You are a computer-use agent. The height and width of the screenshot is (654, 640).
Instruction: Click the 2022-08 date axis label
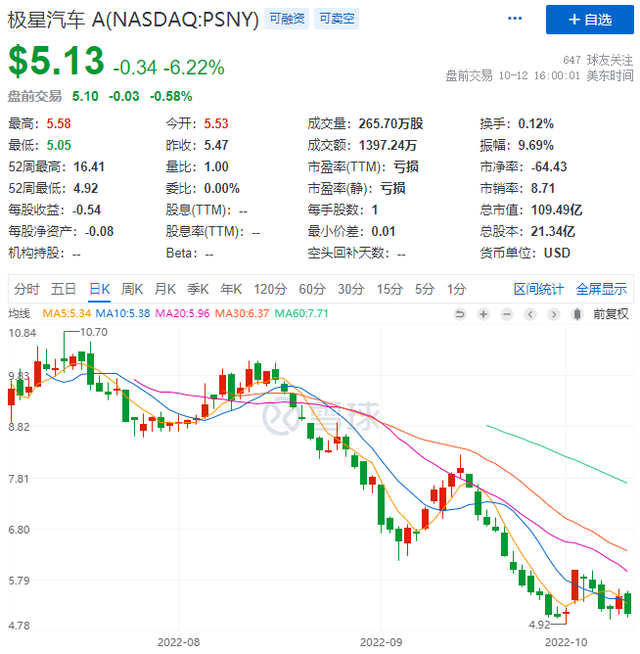[179, 642]
